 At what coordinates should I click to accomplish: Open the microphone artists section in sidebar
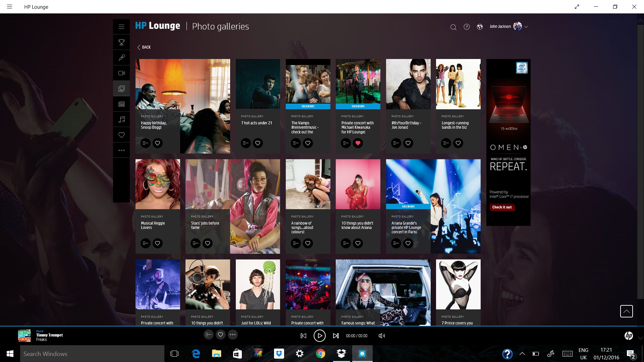(x=121, y=58)
